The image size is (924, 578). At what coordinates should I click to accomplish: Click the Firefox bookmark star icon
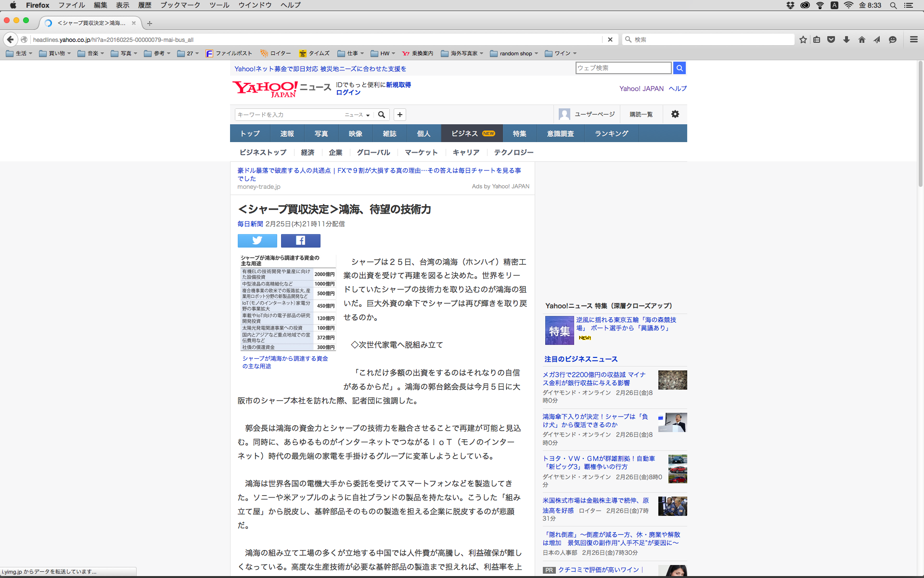click(803, 39)
